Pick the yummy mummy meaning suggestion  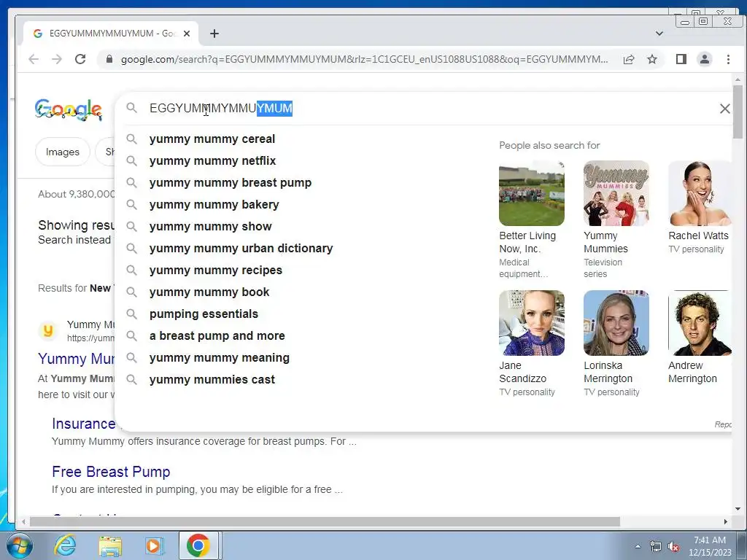click(x=220, y=358)
